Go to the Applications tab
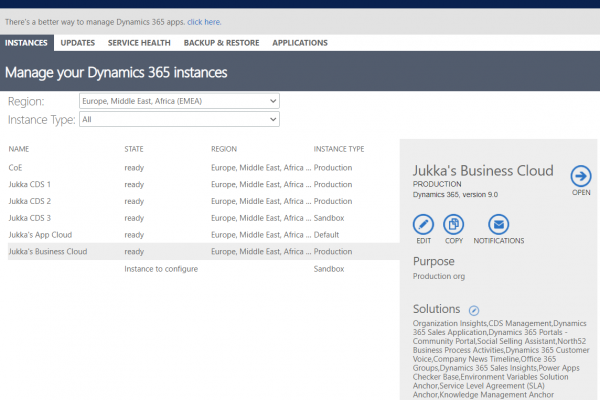600x400 pixels. click(x=300, y=43)
